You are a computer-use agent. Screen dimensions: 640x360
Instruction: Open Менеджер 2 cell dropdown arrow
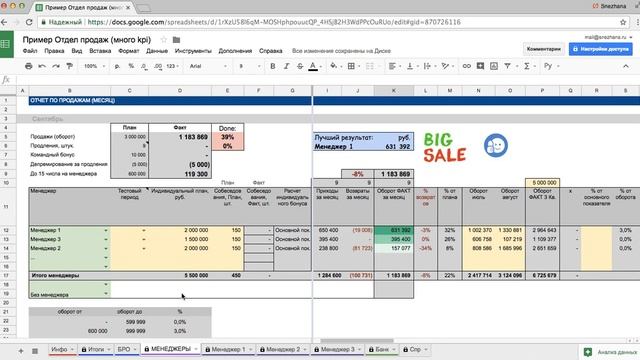[x=106, y=249]
